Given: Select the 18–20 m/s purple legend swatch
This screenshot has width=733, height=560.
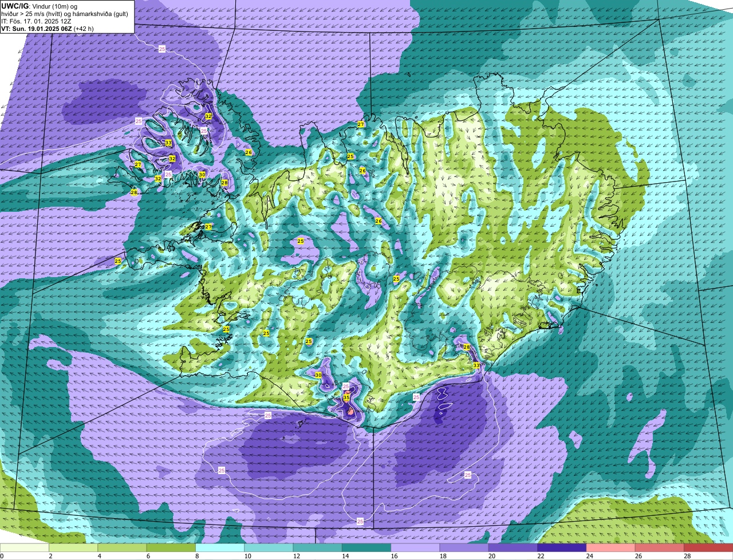Looking at the screenshot, I should (x=464, y=547).
